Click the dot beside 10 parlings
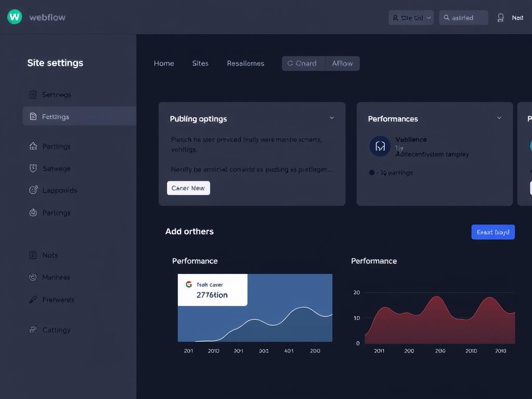 click(x=371, y=172)
